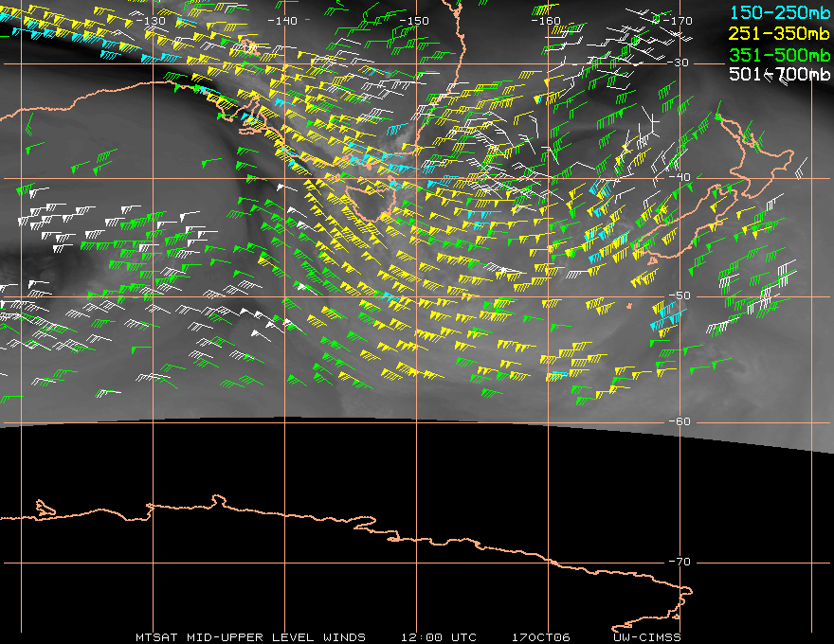Click the 12:00 UTC timestamp

(x=439, y=637)
